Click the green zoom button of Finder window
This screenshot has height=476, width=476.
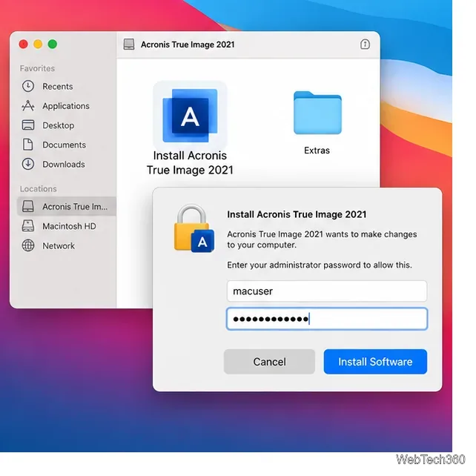tap(53, 44)
